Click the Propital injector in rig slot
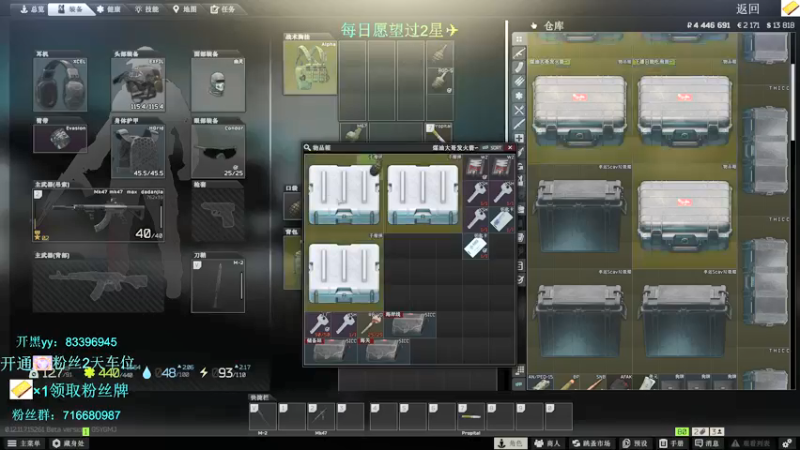The width and height of the screenshot is (800, 450). click(439, 134)
